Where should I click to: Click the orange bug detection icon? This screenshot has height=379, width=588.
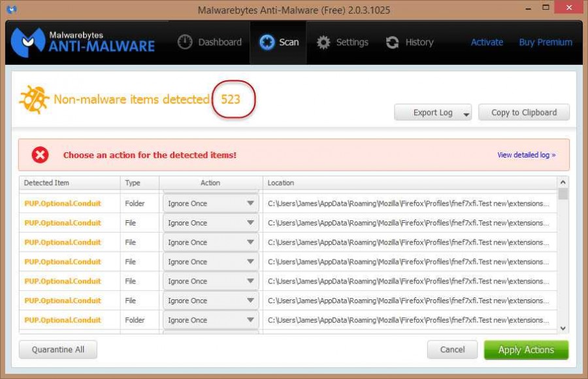tap(34, 99)
